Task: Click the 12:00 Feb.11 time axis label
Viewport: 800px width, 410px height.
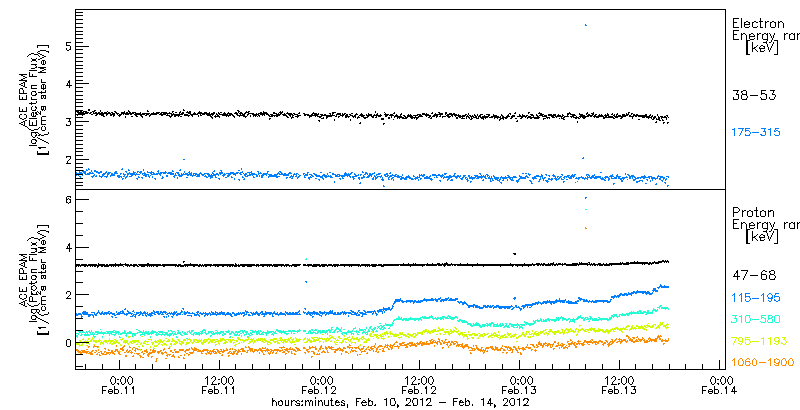Action: (x=219, y=386)
